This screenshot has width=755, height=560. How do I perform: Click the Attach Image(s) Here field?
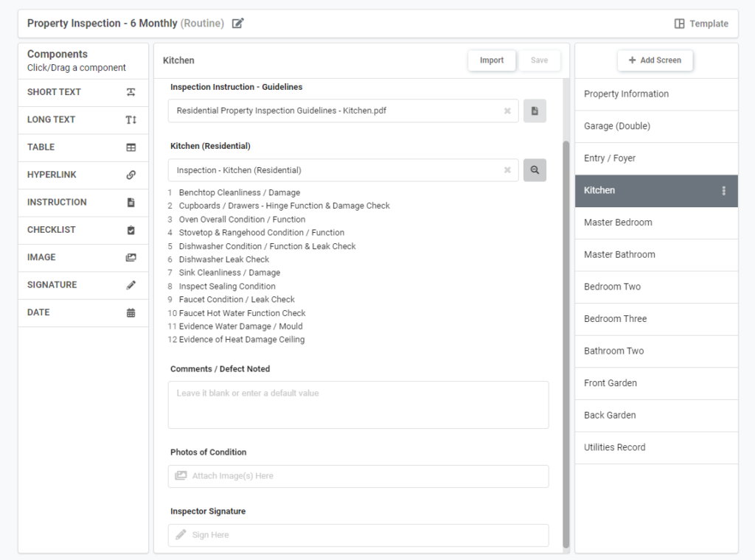tap(358, 476)
